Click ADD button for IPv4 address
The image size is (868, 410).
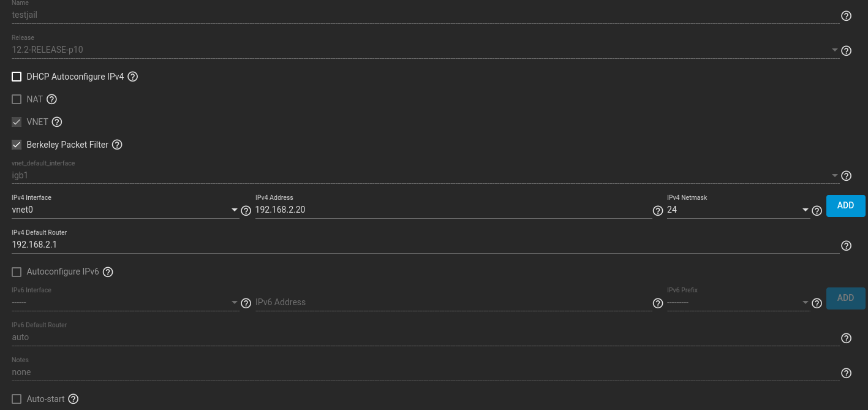[x=845, y=206]
